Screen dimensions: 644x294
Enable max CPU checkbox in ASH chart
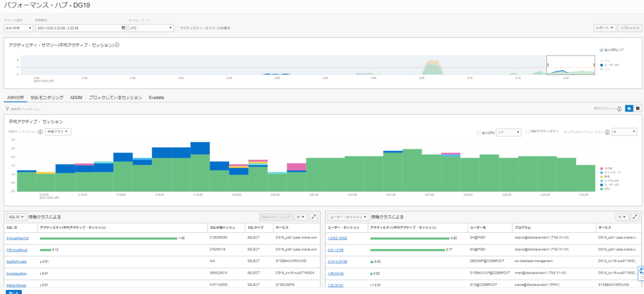click(x=479, y=132)
